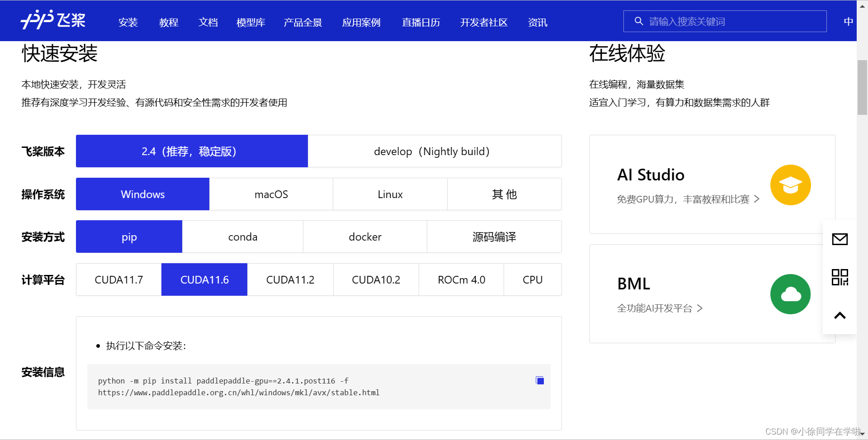Click the BML green cloud icon
This screenshot has width=868, height=440.
(790, 294)
